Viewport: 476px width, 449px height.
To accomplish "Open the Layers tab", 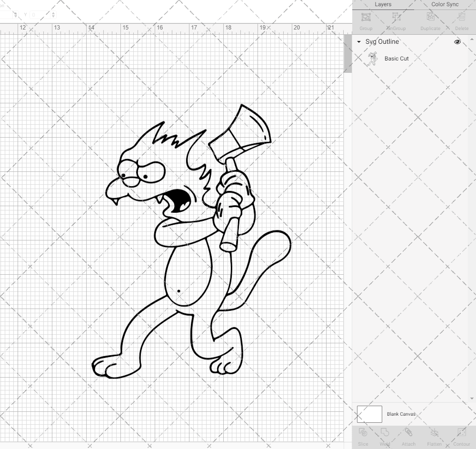I will tap(383, 4).
